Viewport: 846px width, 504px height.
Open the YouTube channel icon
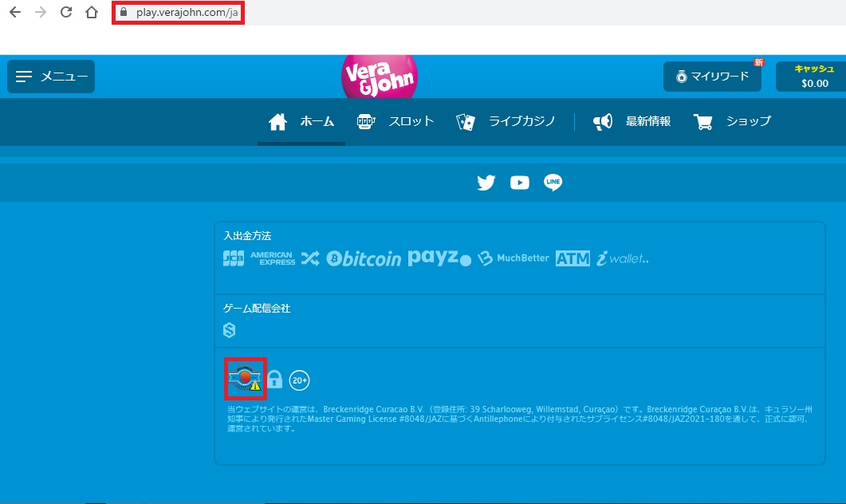(x=520, y=183)
